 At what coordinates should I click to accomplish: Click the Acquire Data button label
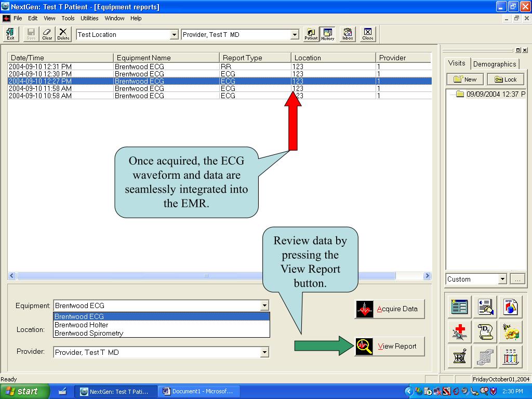point(397,309)
